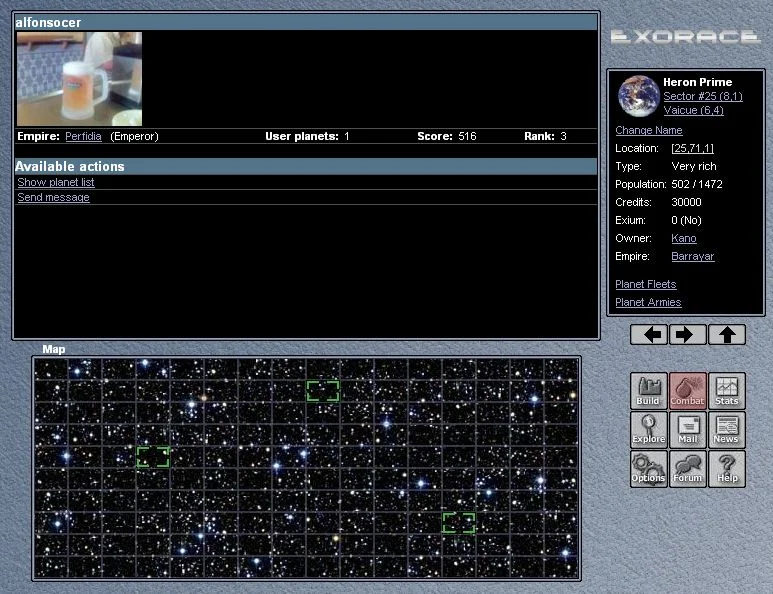The image size is (773, 594).
Task: Open the Perfidia empire link
Action: point(84,136)
